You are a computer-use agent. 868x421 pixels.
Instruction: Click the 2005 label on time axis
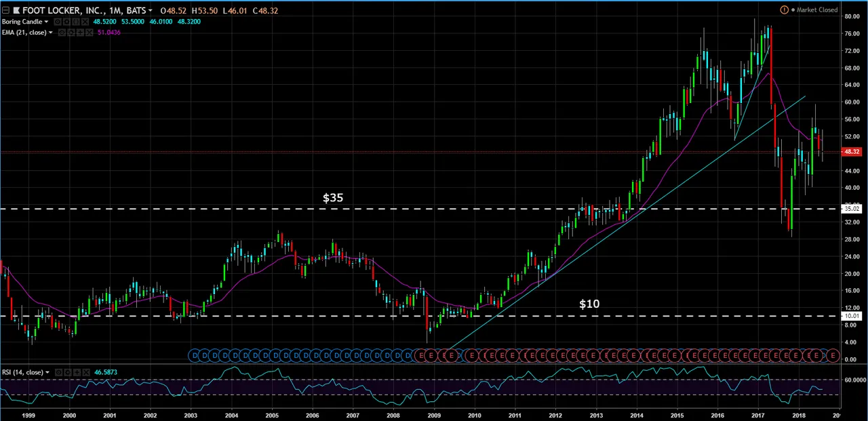click(x=271, y=415)
